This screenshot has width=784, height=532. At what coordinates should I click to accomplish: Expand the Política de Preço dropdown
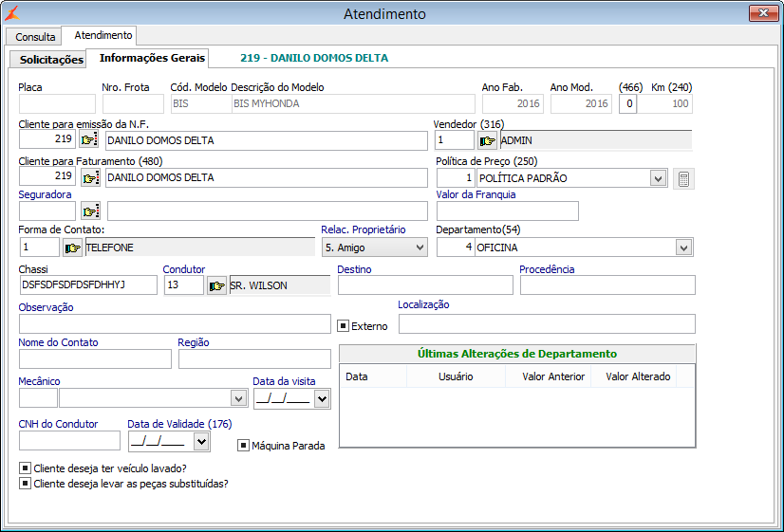[658, 178]
